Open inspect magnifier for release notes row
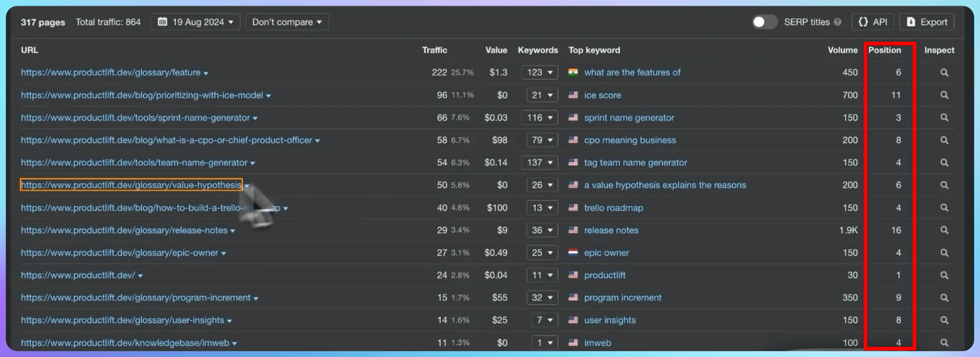Viewport: 980px width, 357px height. (x=944, y=230)
